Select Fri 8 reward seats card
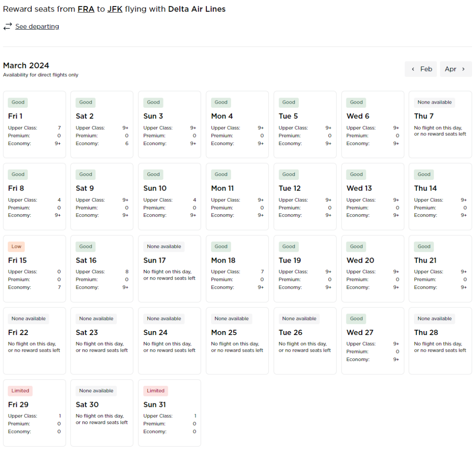 [x=34, y=197]
